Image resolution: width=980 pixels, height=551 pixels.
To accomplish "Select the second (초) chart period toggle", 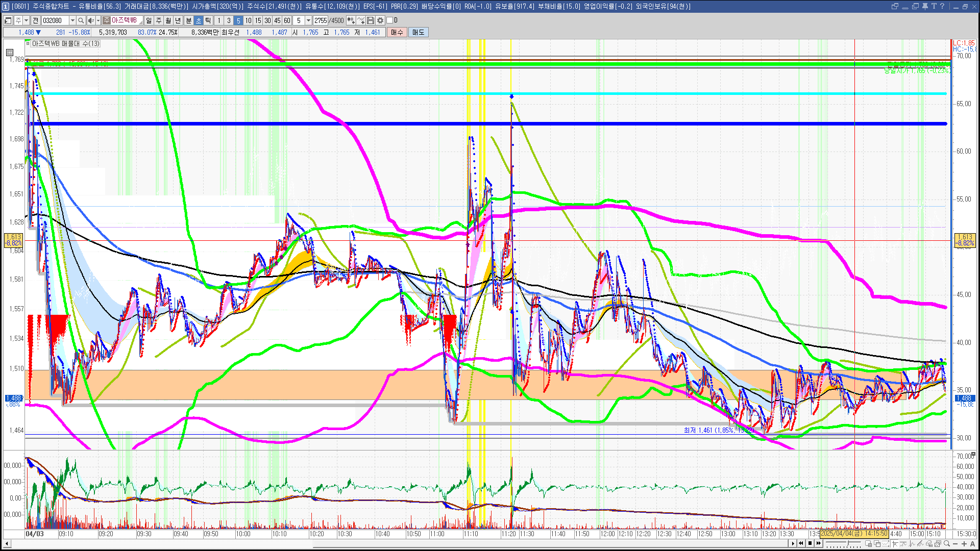I will point(199,20).
